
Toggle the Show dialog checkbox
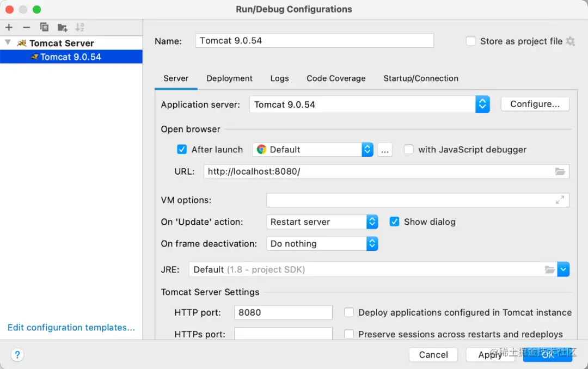point(395,222)
